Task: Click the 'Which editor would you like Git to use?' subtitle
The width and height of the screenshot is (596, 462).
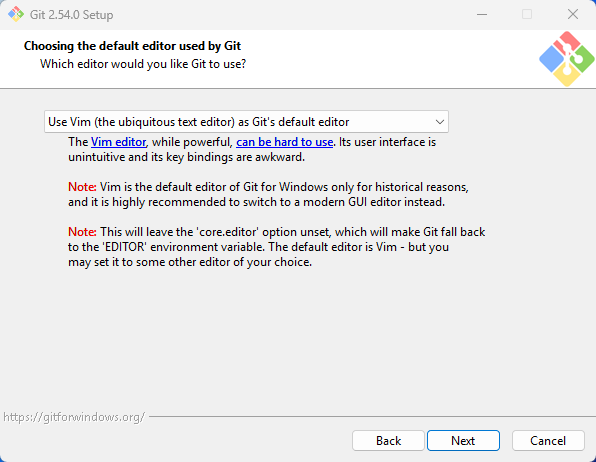Action: 143,64
